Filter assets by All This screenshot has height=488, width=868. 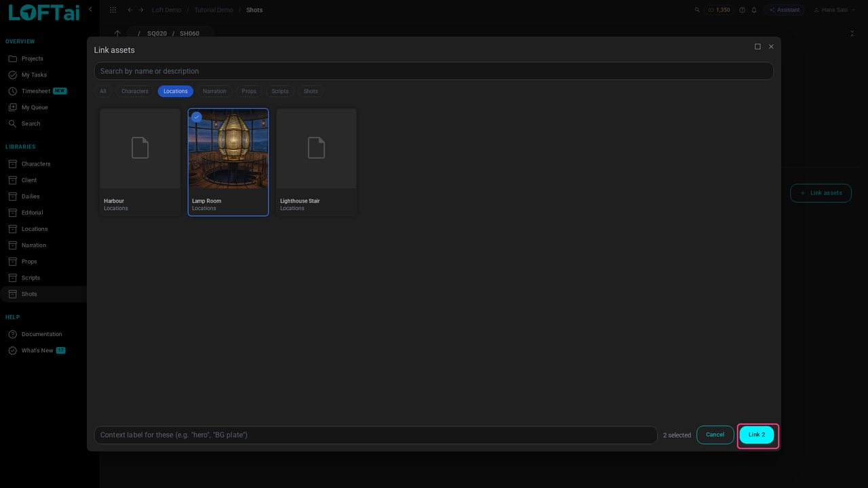[x=103, y=91]
